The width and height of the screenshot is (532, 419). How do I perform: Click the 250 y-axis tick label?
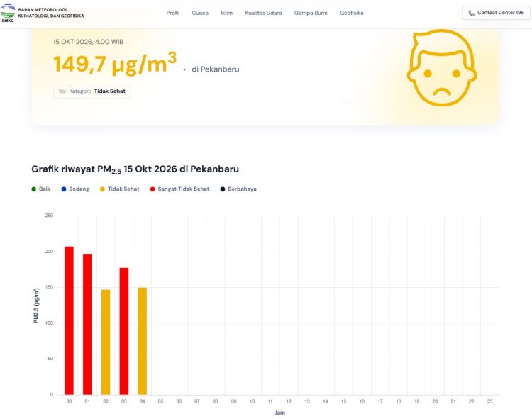(49, 216)
